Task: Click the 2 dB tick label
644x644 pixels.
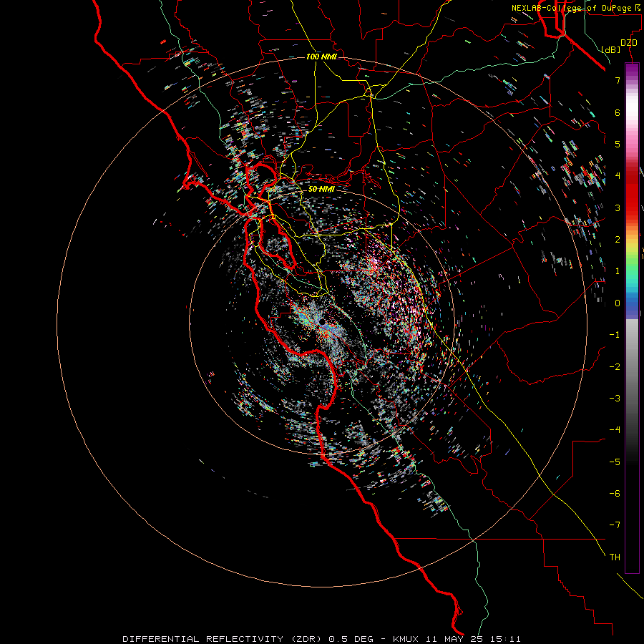Action: (x=618, y=240)
